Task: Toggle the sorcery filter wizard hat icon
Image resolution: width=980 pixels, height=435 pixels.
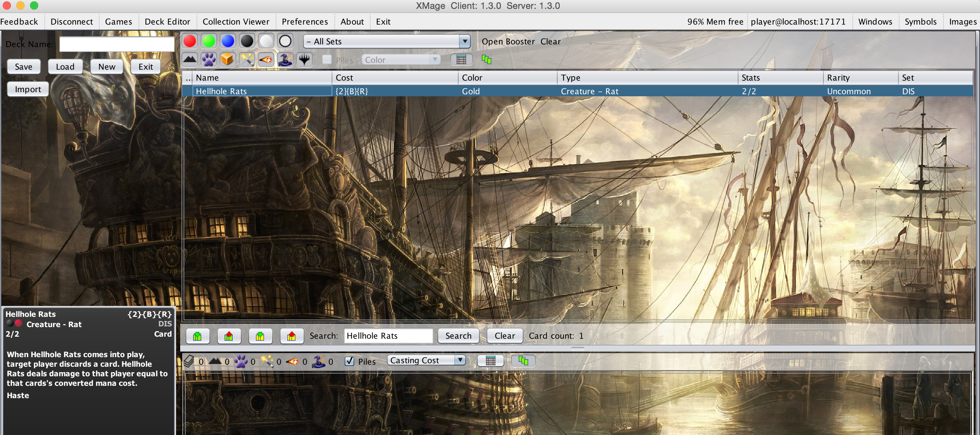Action: tap(285, 60)
